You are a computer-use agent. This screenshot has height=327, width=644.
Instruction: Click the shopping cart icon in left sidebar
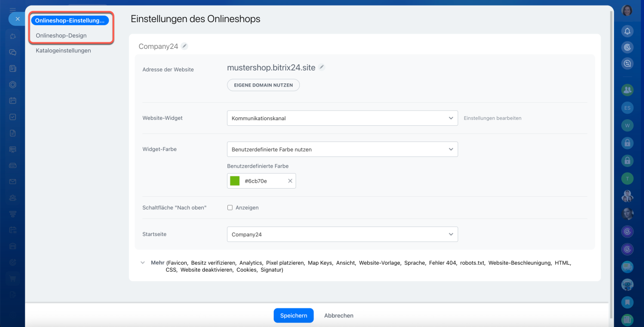13,278
